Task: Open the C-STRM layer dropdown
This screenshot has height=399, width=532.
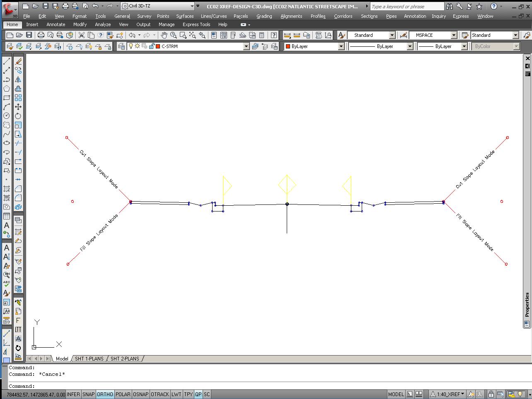Action: tap(247, 46)
